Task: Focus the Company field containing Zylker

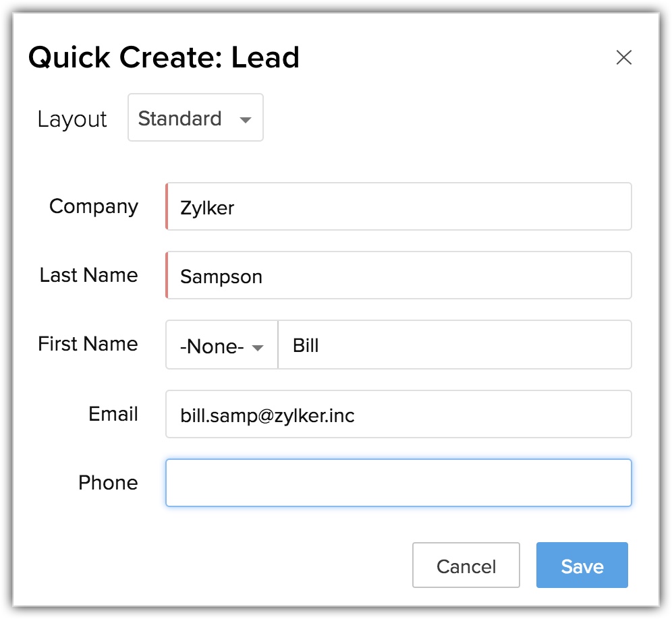Action: pos(398,206)
